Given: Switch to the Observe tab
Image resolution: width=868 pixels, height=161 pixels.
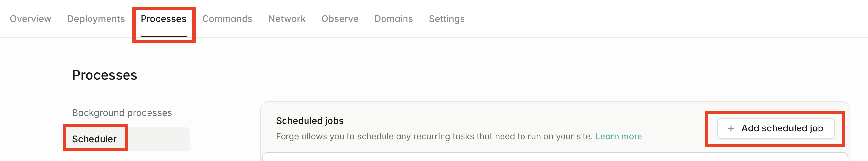Looking at the screenshot, I should point(340,19).
